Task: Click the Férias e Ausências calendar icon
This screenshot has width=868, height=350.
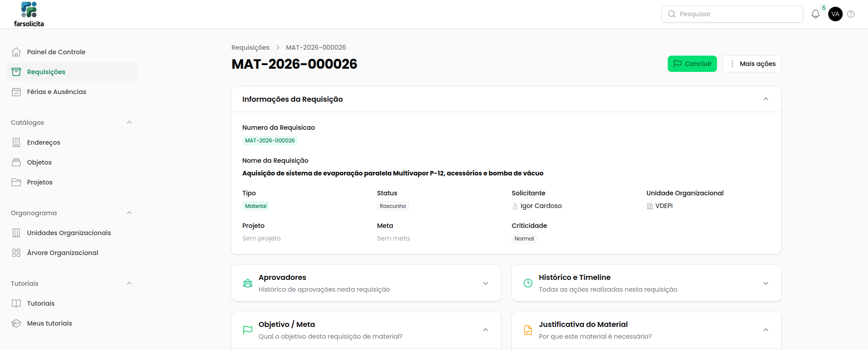Action: (16, 92)
